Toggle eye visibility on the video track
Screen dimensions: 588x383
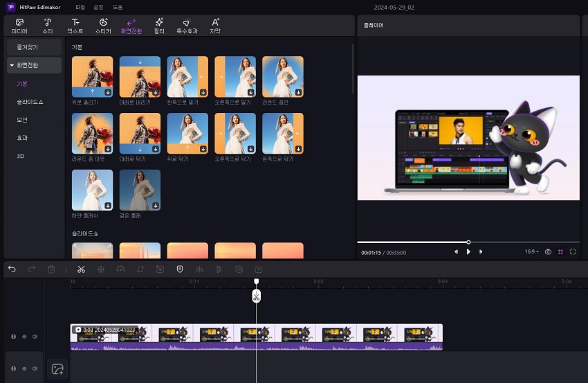point(24,337)
